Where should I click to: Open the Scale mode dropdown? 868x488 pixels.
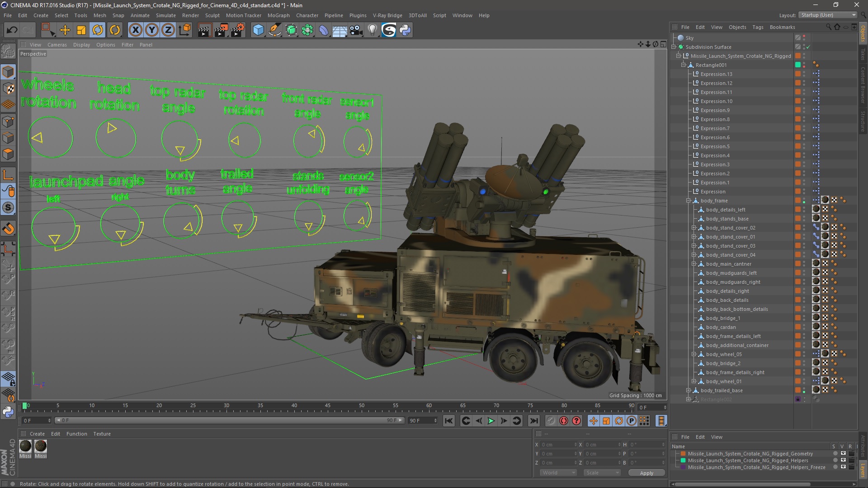[x=602, y=473]
